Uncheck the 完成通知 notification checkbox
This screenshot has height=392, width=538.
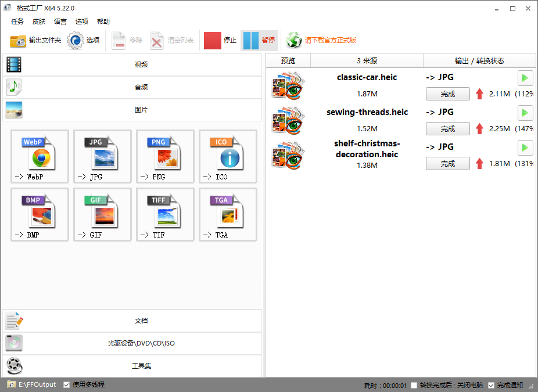(x=492, y=386)
